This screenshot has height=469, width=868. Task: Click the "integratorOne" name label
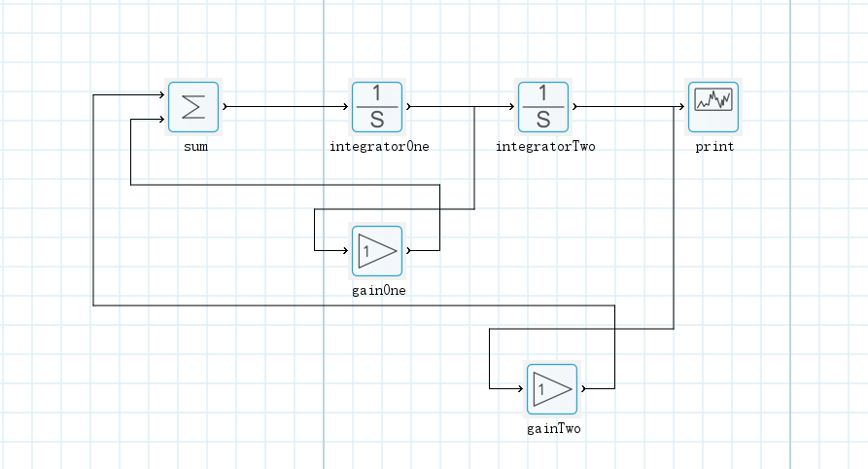click(379, 147)
